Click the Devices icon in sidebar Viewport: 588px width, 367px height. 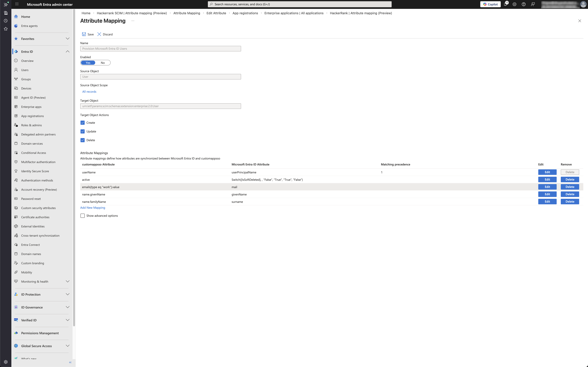[16, 88]
